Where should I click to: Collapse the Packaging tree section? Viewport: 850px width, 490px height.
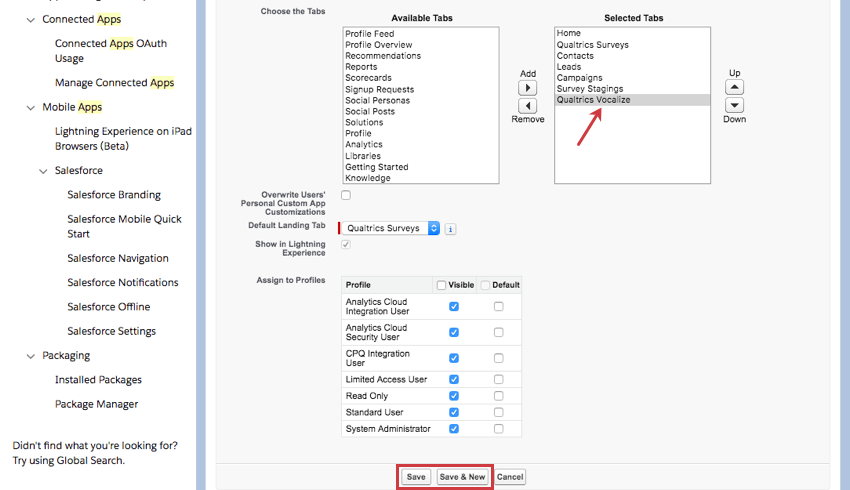30,356
